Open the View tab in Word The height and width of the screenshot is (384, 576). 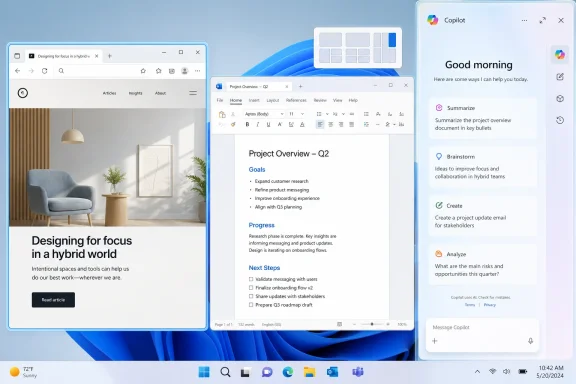338,100
